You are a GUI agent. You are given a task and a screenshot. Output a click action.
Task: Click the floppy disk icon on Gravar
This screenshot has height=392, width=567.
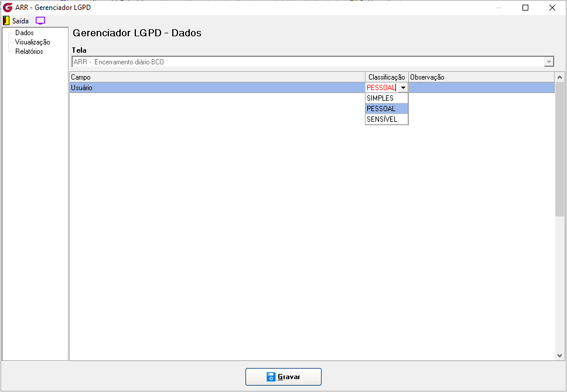(x=271, y=377)
